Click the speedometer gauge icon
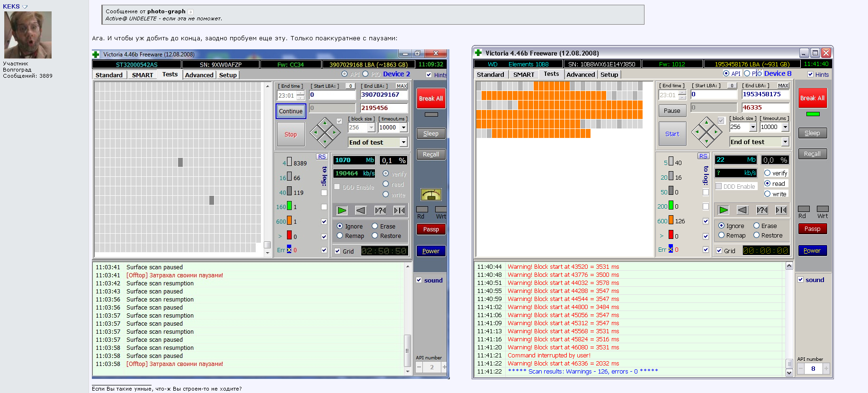 (x=430, y=194)
